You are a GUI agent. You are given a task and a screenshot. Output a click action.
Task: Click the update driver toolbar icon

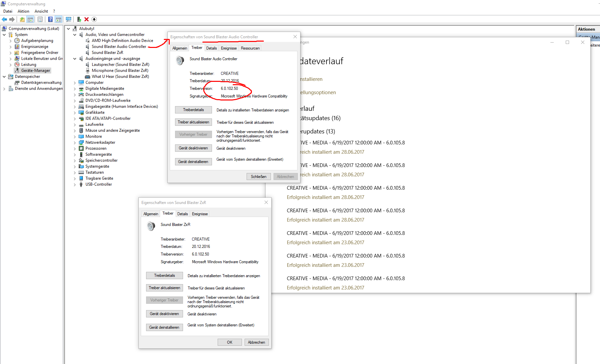click(x=79, y=19)
